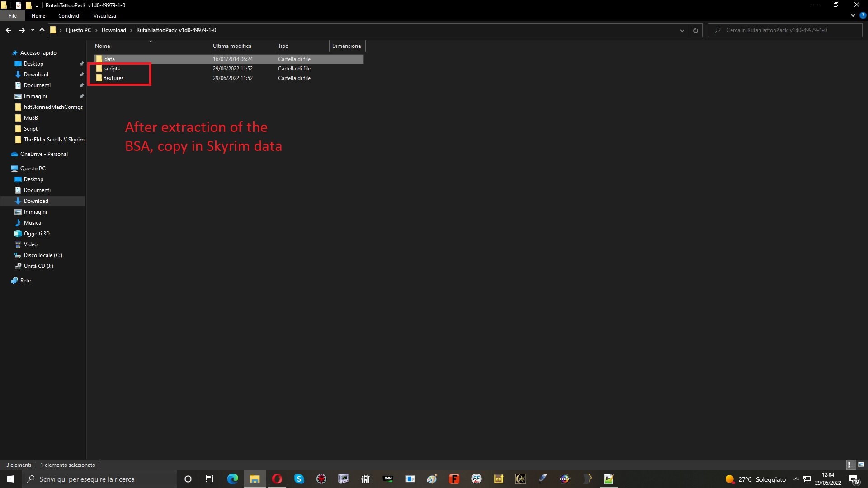The image size is (868, 488).
Task: Select the scripts folder
Action: 112,69
